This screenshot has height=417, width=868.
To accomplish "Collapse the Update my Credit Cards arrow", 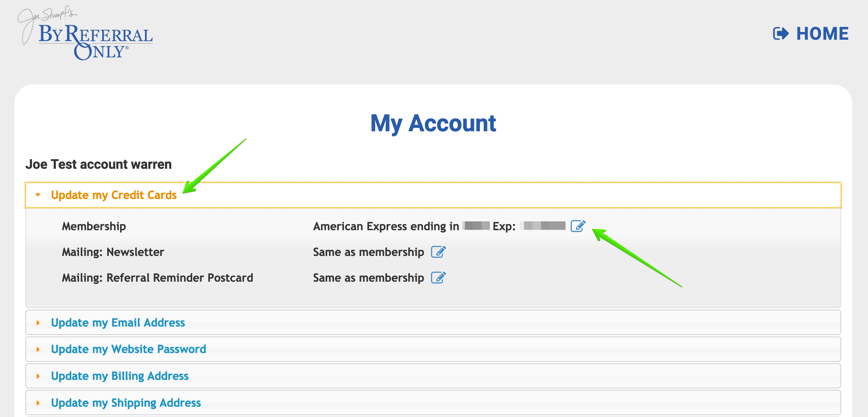I will tap(38, 195).
